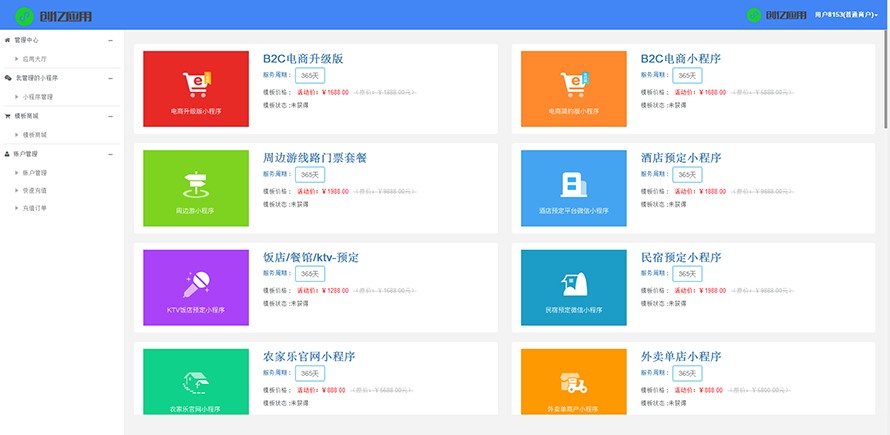This screenshot has width=890, height=435.
Task: Click the page vertical scrollbar thumb
Action: click(x=887, y=78)
